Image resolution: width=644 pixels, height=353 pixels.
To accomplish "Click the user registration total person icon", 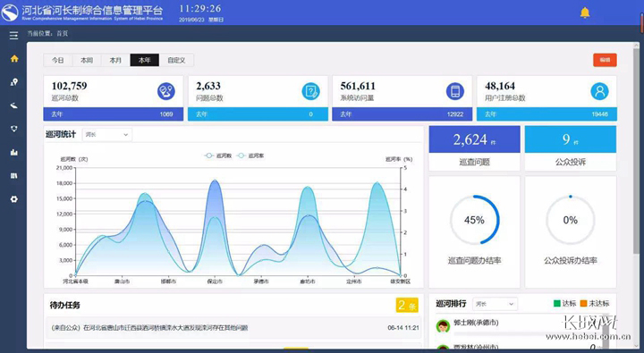I will (x=599, y=91).
